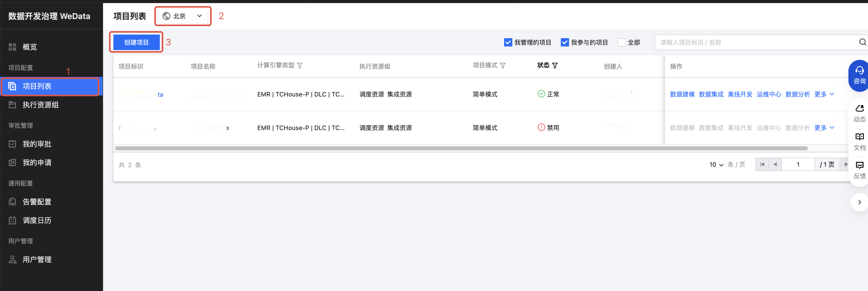868x291 pixels.
Task: Click the 状态 column filter icon
Action: [x=555, y=66]
